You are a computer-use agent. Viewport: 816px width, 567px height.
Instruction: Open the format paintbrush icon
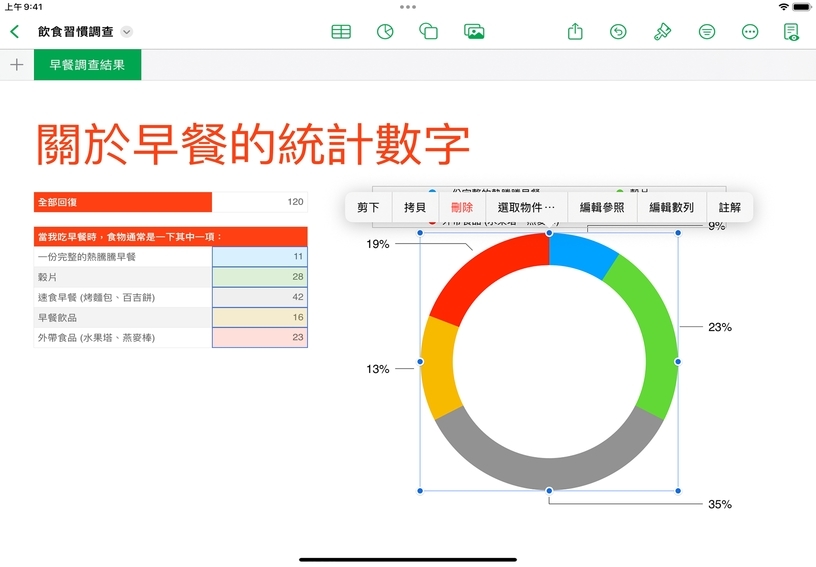click(662, 31)
